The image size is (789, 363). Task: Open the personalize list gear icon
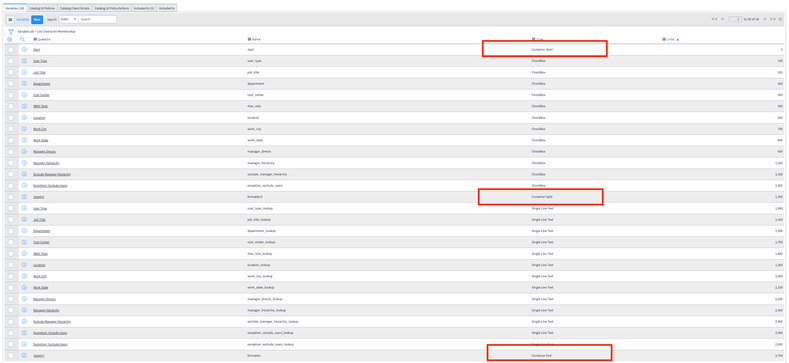10,39
